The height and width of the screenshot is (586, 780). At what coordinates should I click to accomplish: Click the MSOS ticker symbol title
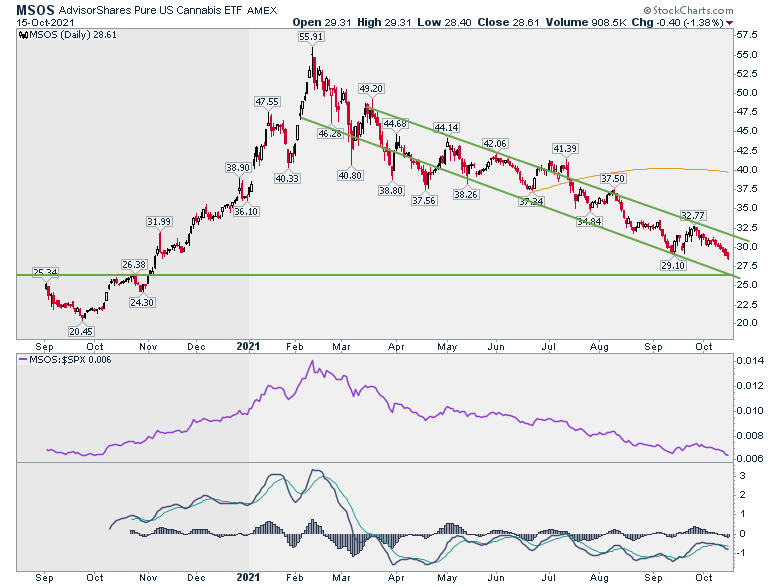point(35,10)
